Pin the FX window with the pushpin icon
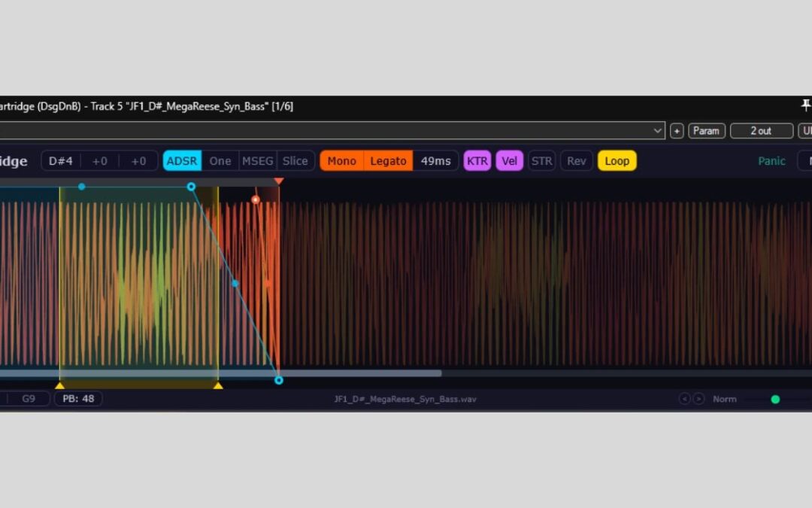Screen dimensions: 812x508 pos(806,105)
